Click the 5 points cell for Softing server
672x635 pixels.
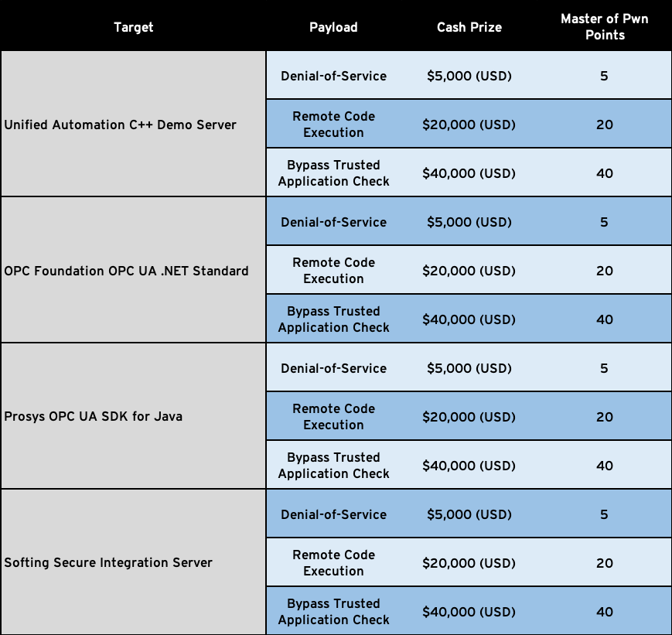tap(604, 514)
